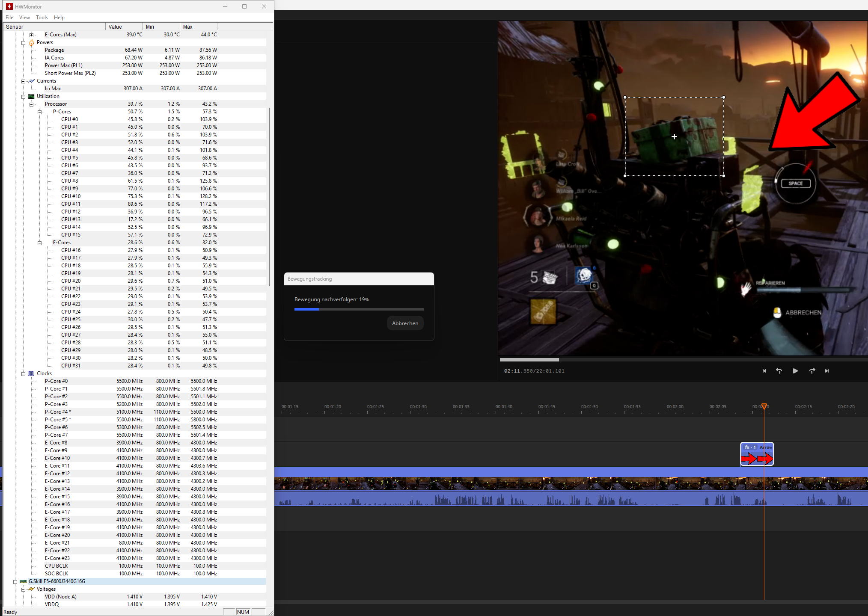
Task: Collapse the P-Cores utilization node
Action: (x=39, y=112)
